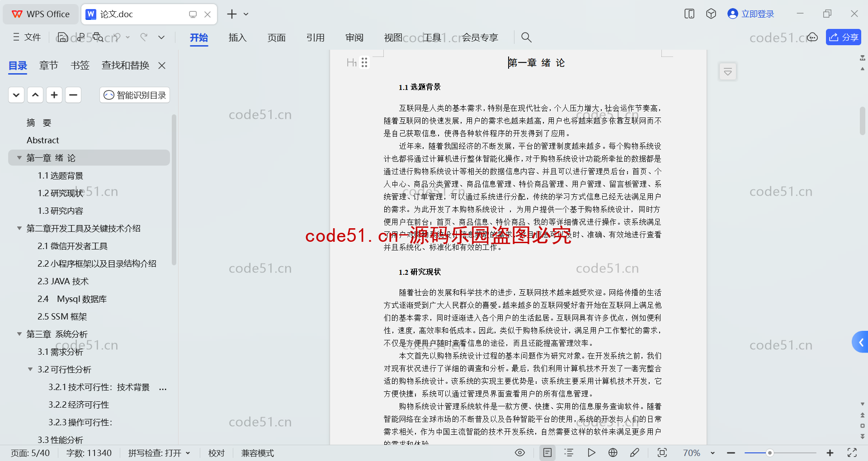The height and width of the screenshot is (461, 868).
Task: Click the save document icon
Action: point(63,38)
